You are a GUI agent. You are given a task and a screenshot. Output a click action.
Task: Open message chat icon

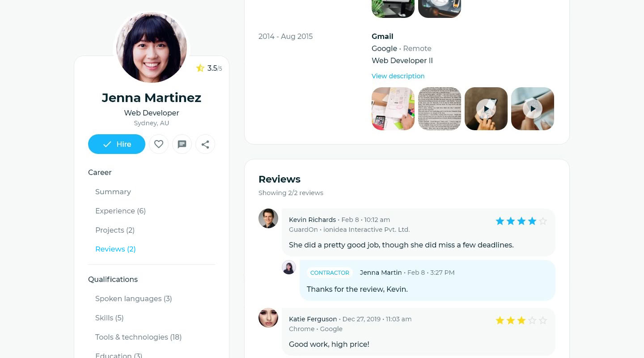click(x=182, y=144)
